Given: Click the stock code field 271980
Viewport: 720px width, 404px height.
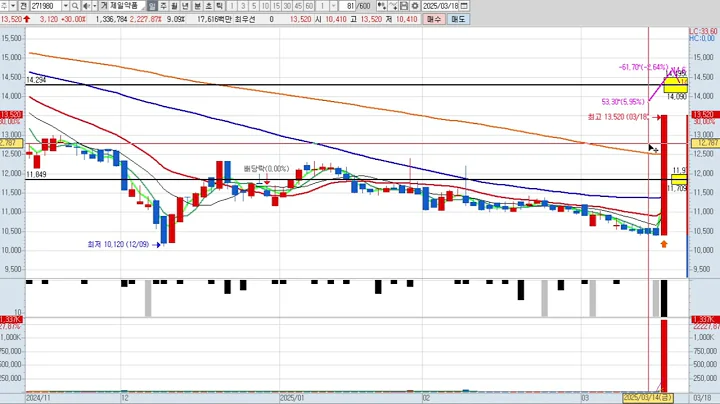Looking at the screenshot, I should (x=46, y=6).
